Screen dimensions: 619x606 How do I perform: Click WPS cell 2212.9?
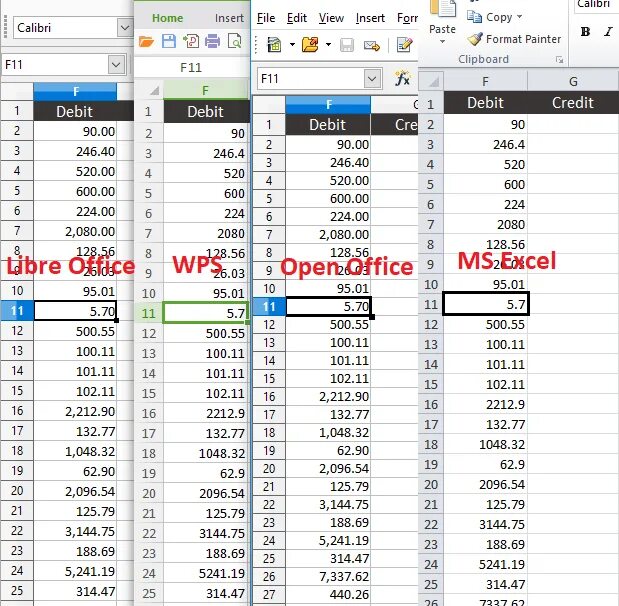tap(206, 414)
